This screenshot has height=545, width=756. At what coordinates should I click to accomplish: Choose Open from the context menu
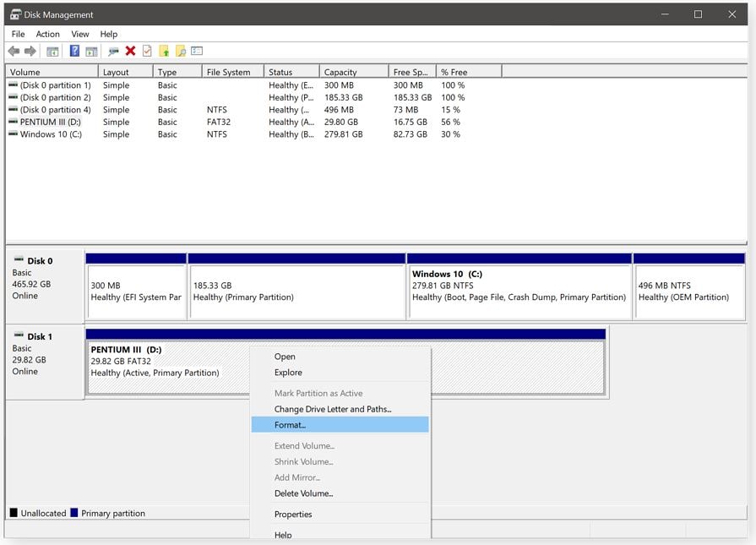point(340,357)
